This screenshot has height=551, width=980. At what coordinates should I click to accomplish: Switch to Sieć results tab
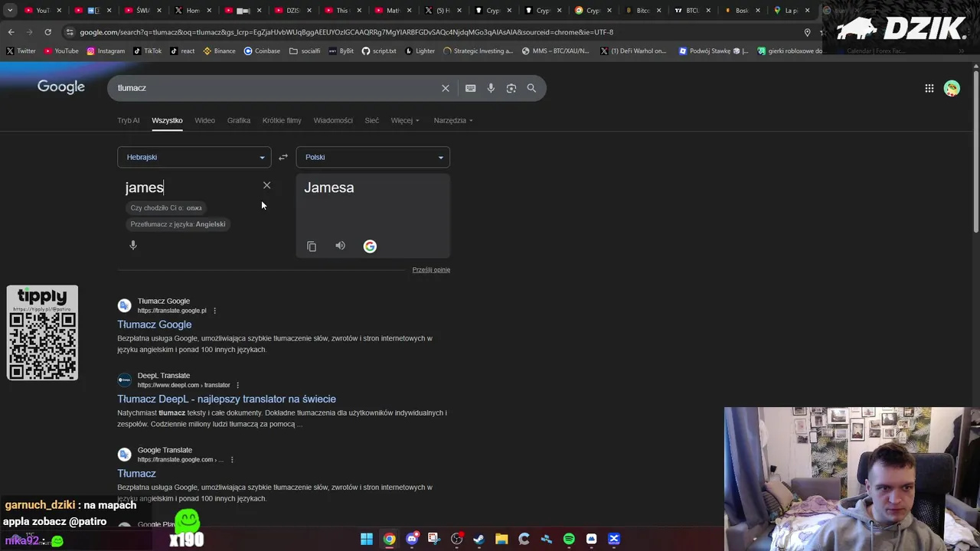pos(372,120)
